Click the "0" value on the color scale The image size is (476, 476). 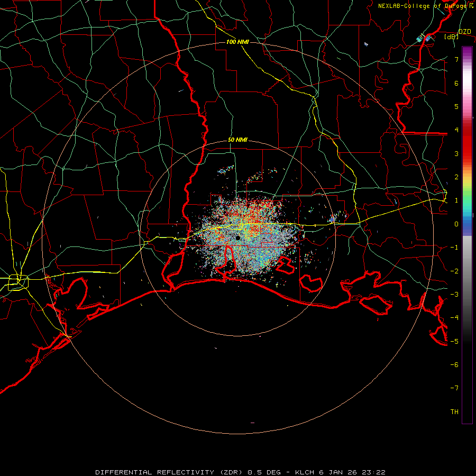pos(456,224)
